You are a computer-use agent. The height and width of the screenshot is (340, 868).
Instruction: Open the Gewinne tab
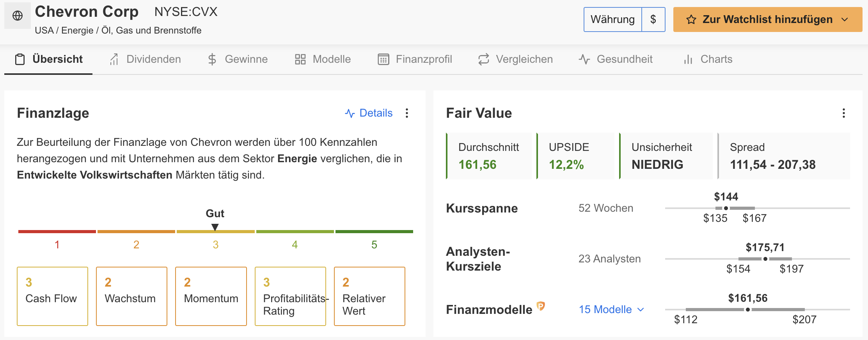pos(238,59)
